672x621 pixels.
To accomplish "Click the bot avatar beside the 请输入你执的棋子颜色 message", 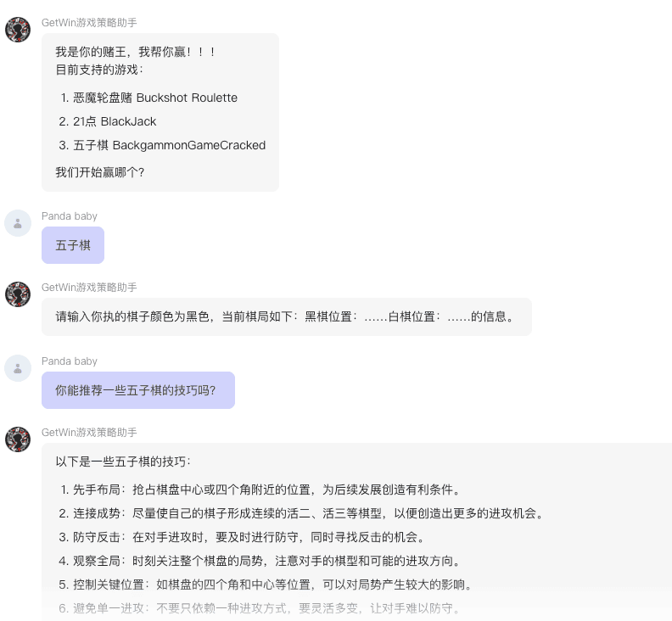I will (18, 294).
